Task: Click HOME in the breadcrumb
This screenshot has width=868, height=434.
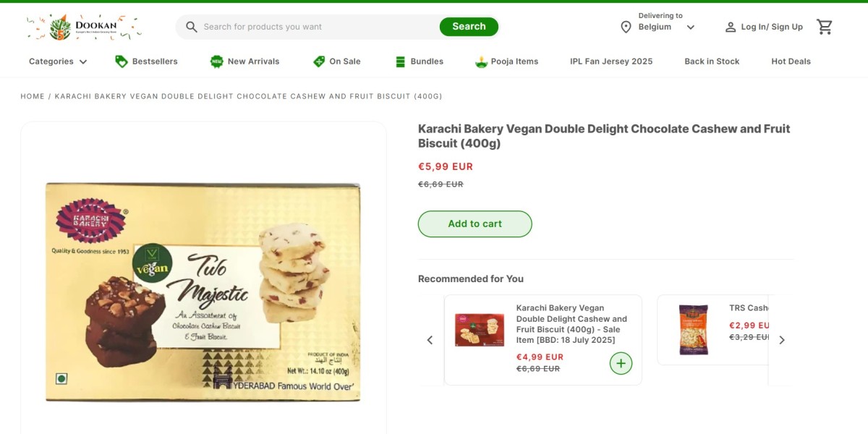Action: pos(33,96)
